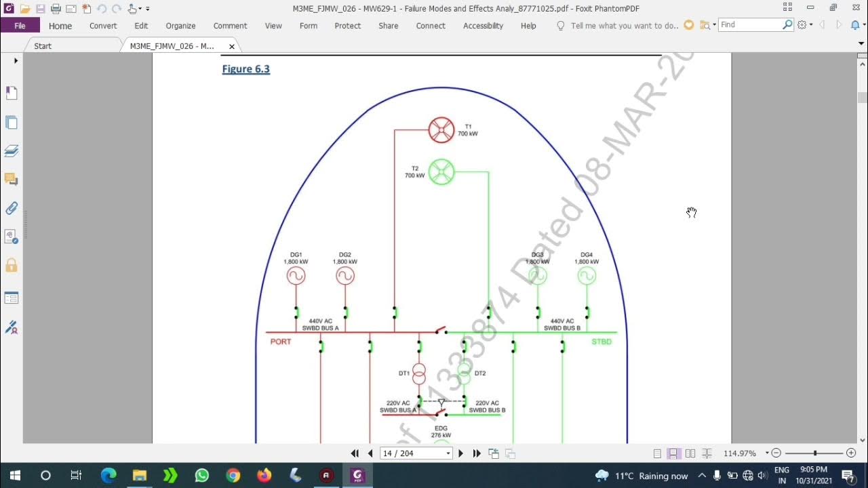Click the notification bell icon
Viewport: 868px width, 488px height.
(854, 25)
